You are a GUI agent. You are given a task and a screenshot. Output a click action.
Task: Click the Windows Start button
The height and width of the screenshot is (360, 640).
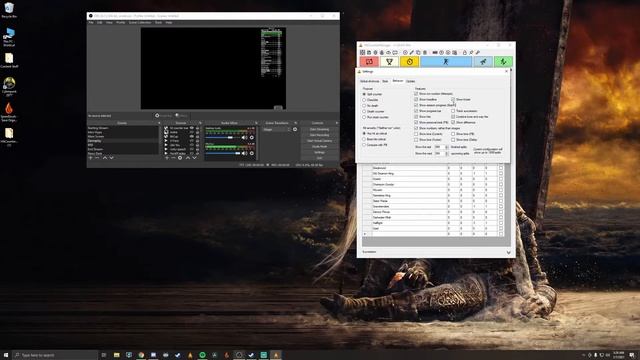point(6,355)
